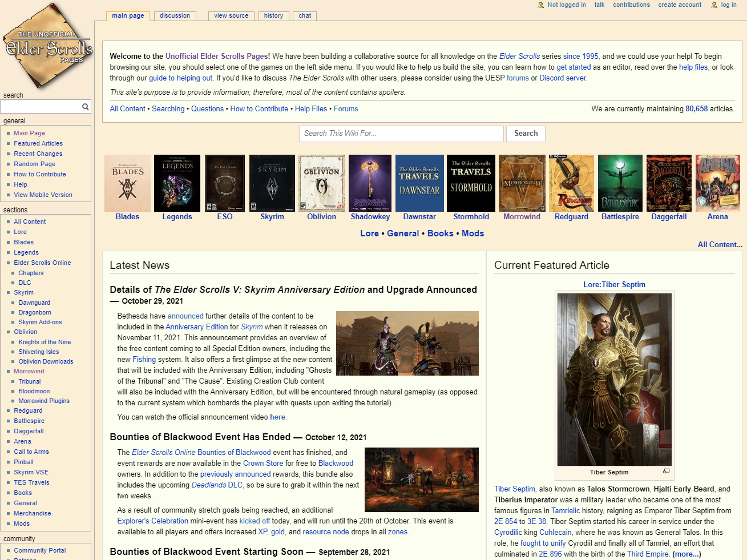The width and height of the screenshot is (747, 560).
Task: Open the Crown Store link
Action: tap(263, 464)
